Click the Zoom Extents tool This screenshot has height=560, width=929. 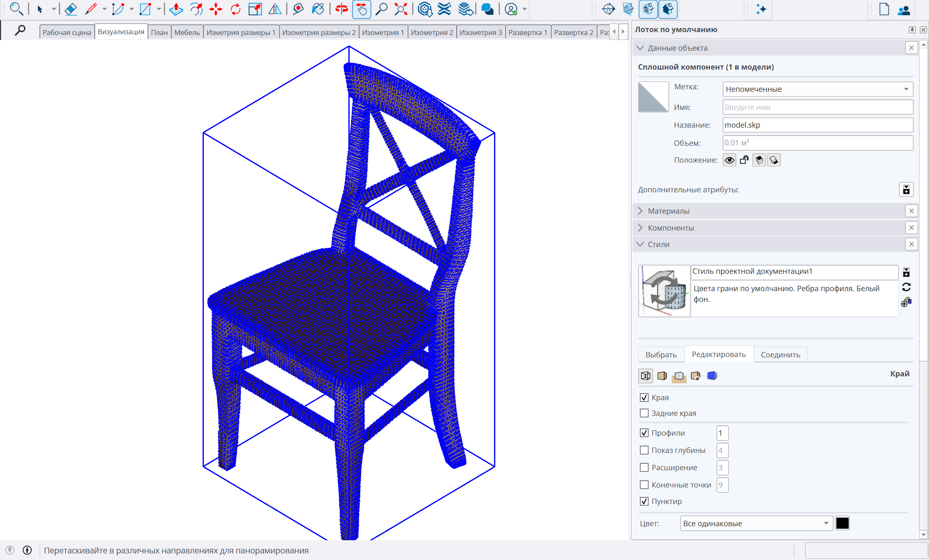401,9
